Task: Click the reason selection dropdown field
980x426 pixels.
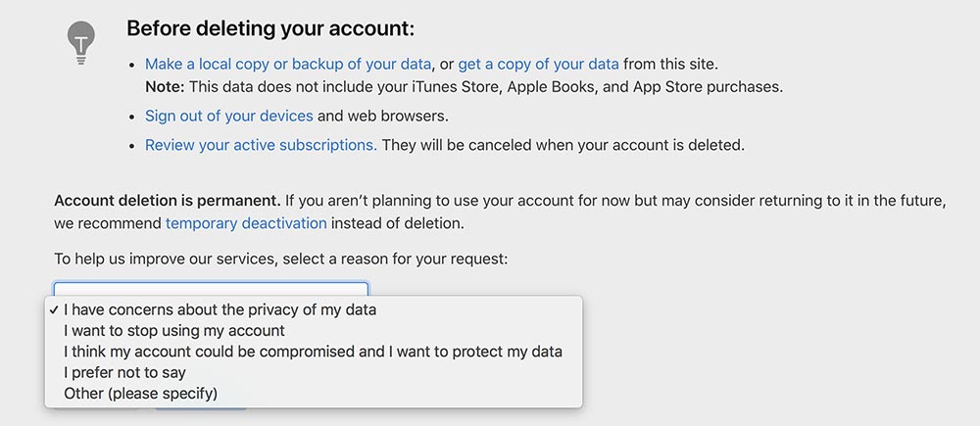Action: coord(212,289)
